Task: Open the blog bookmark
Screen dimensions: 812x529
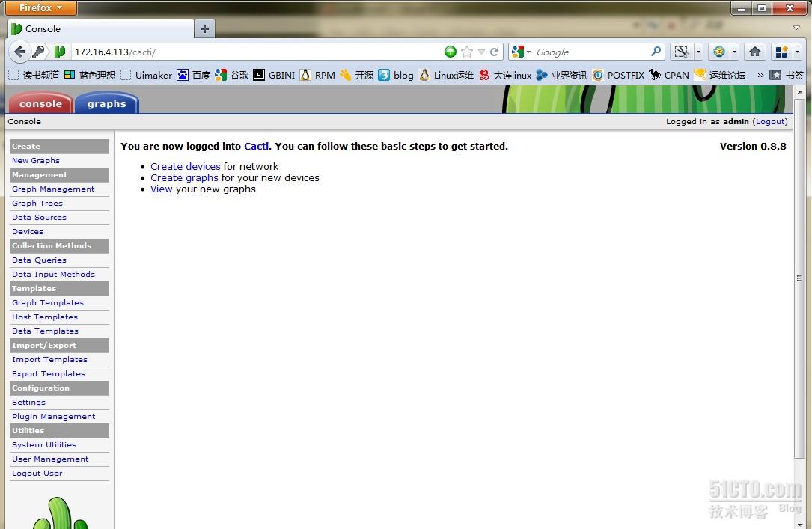Action: [x=396, y=75]
